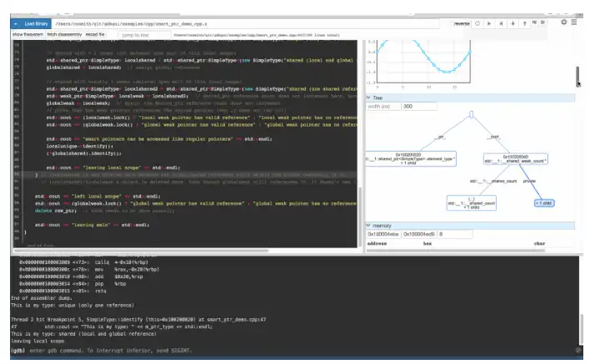This screenshot has height=364, width=590.
Task: Click the memory table horizontal scrollbar
Action: [x=455, y=251]
